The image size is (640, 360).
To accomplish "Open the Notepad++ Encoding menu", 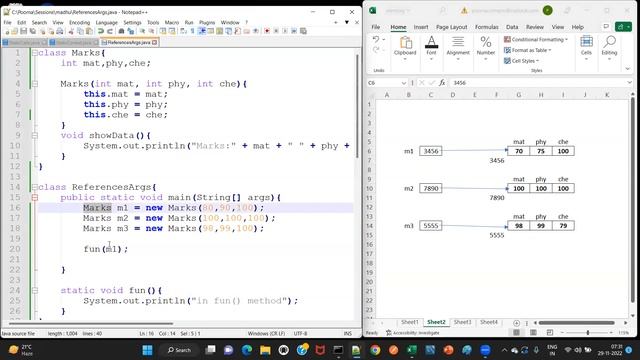I will point(79,22).
